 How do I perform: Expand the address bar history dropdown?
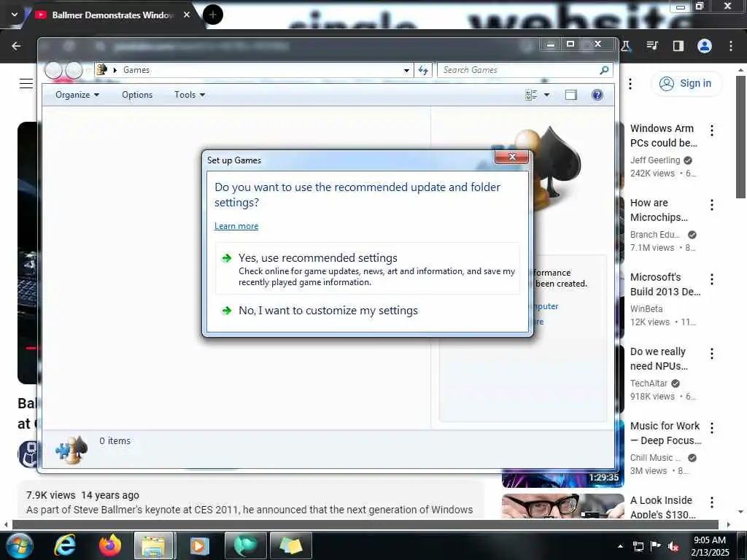coord(406,70)
